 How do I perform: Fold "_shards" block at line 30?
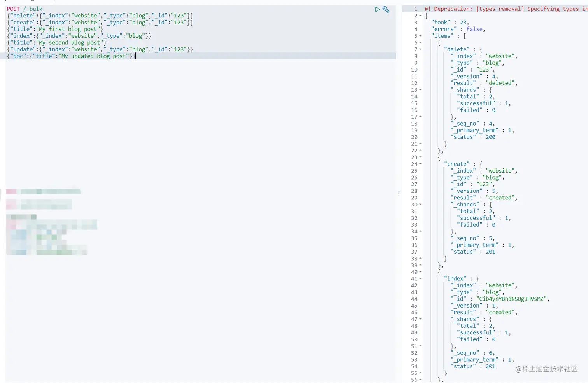(x=420, y=205)
